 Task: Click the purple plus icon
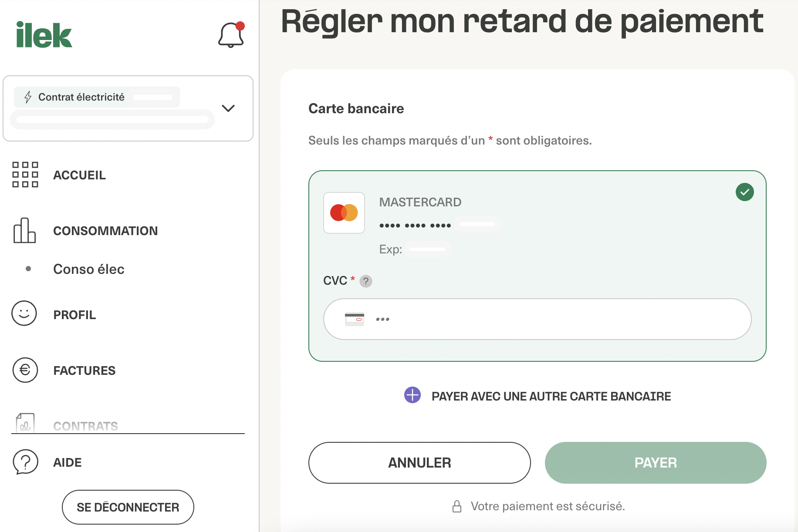pyautogui.click(x=412, y=395)
